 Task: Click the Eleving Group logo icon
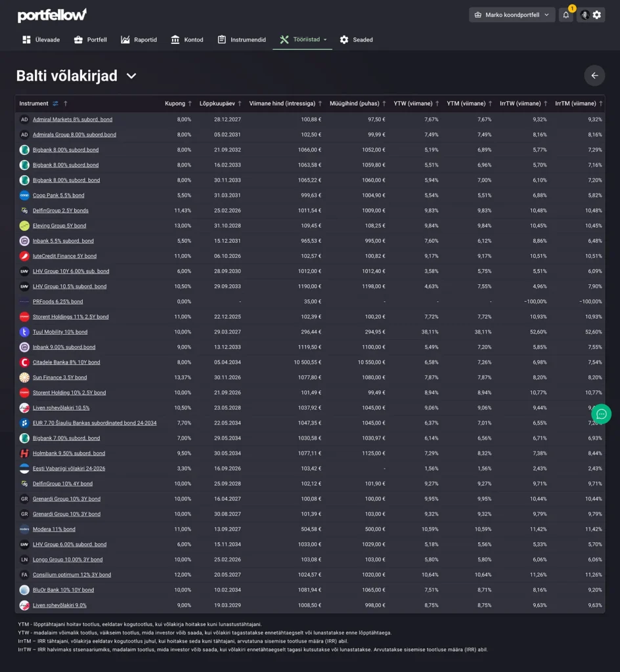[x=24, y=226]
